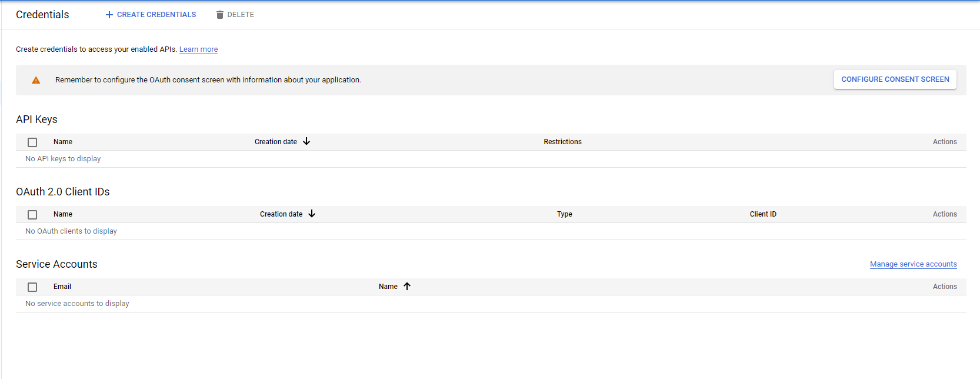
Task: Tick the API Keys select-all checkbox
Action: (32, 142)
